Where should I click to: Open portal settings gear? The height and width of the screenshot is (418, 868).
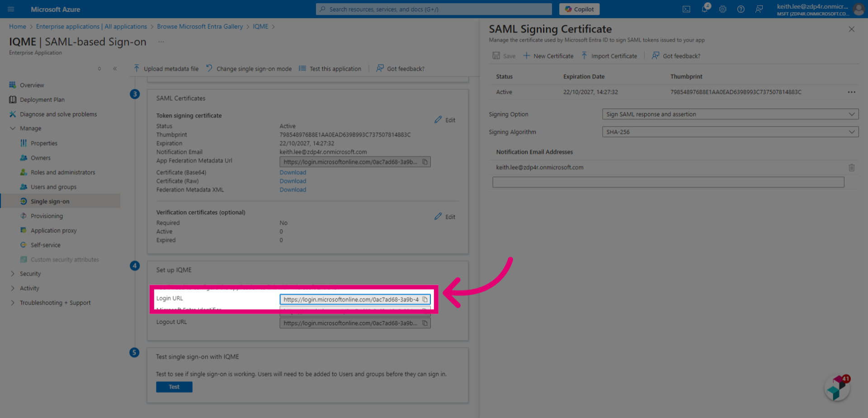723,9
